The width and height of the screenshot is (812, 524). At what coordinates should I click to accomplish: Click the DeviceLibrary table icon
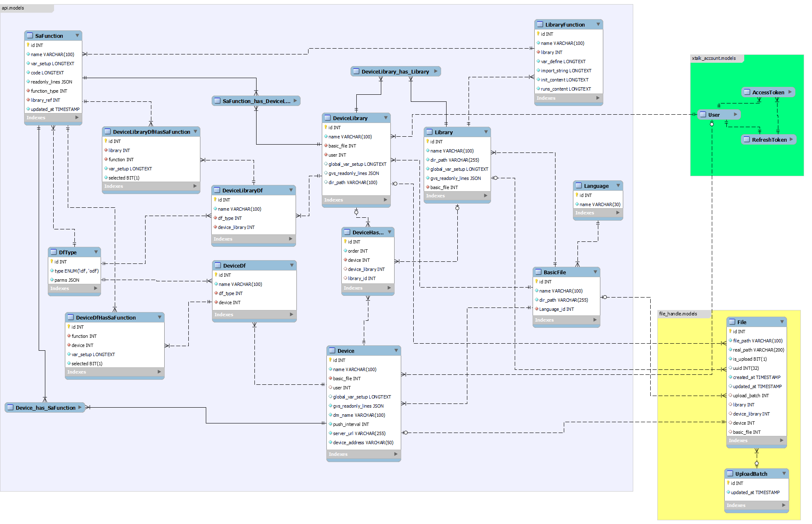tap(328, 118)
